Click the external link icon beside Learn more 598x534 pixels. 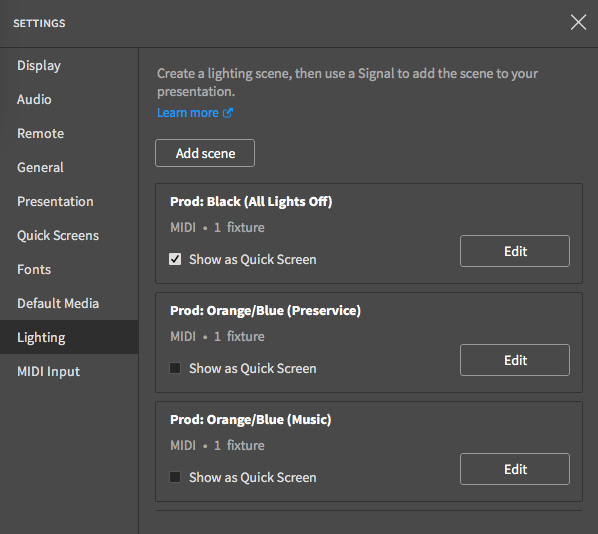tap(228, 113)
